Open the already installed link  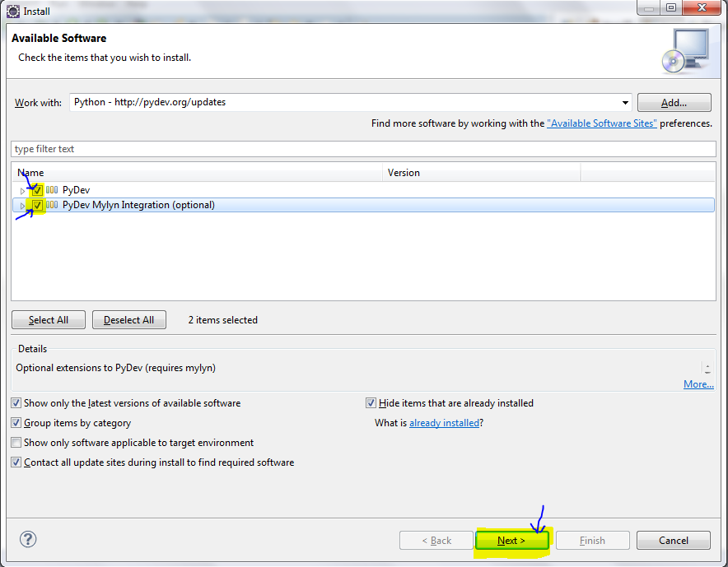444,423
